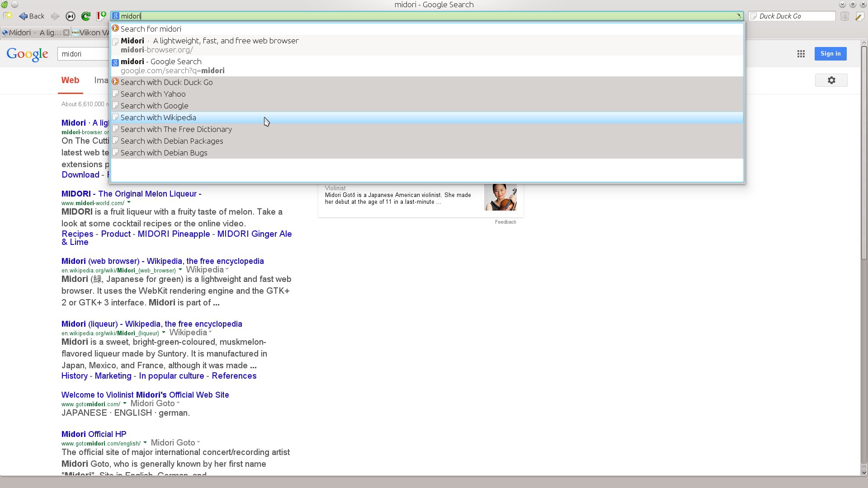Expand arrow beside Midori_(liqueur) URL
The width and height of the screenshot is (868, 488).
164,333
